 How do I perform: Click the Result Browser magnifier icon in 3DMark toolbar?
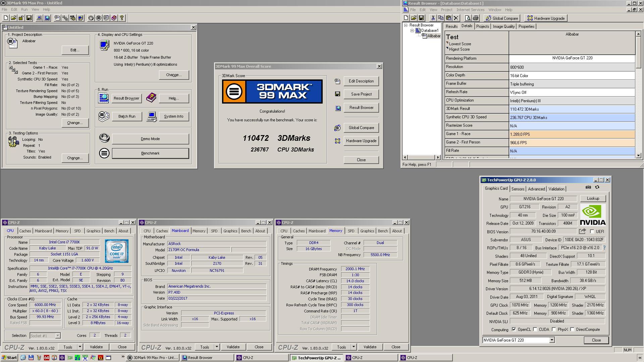click(x=47, y=18)
